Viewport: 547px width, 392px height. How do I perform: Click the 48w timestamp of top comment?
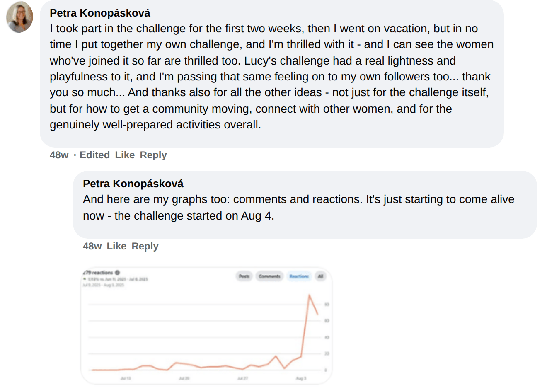(59, 155)
